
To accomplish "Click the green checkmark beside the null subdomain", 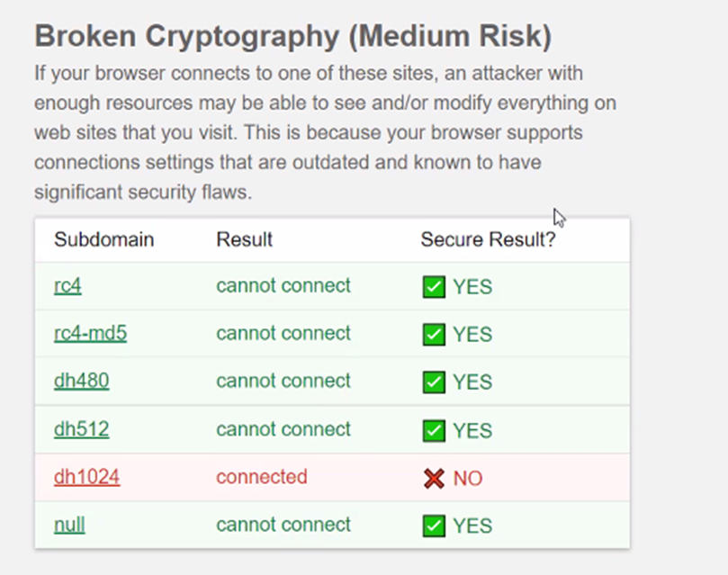I will tap(433, 526).
